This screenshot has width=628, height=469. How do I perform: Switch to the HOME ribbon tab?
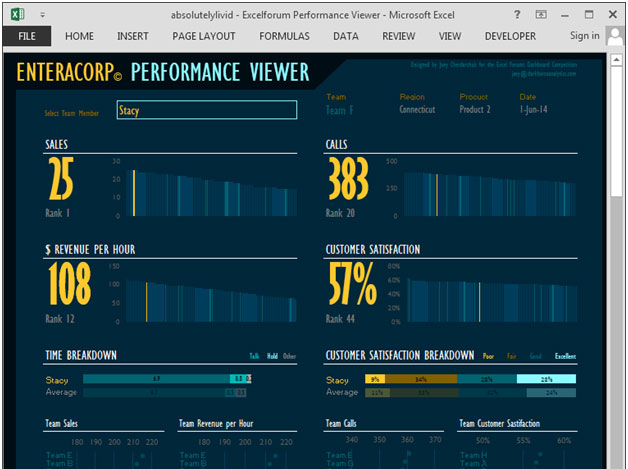(x=79, y=36)
